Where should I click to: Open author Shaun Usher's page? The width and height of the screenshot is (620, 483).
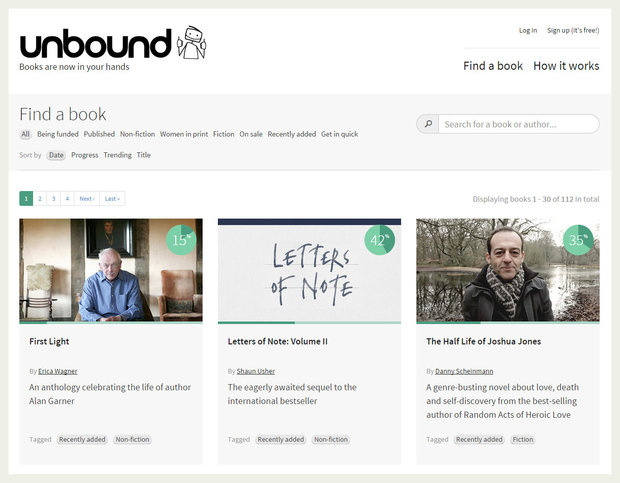pyautogui.click(x=255, y=371)
